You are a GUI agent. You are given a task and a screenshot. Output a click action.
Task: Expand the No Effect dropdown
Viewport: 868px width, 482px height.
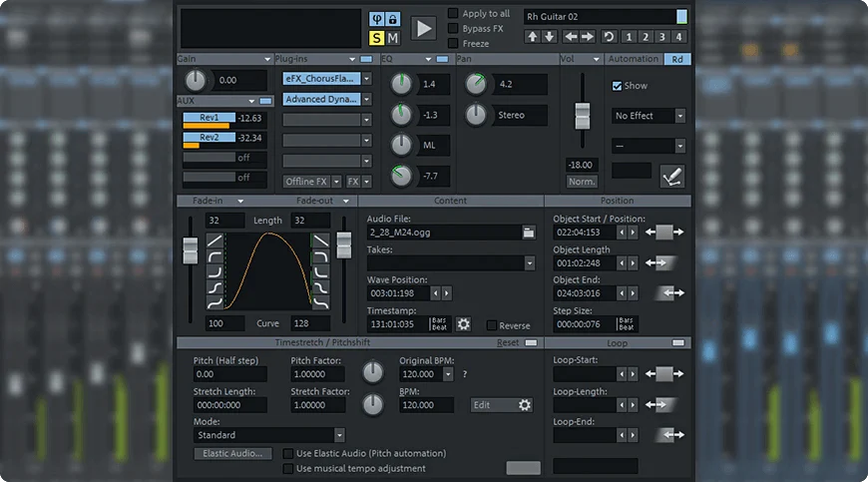pyautogui.click(x=680, y=116)
